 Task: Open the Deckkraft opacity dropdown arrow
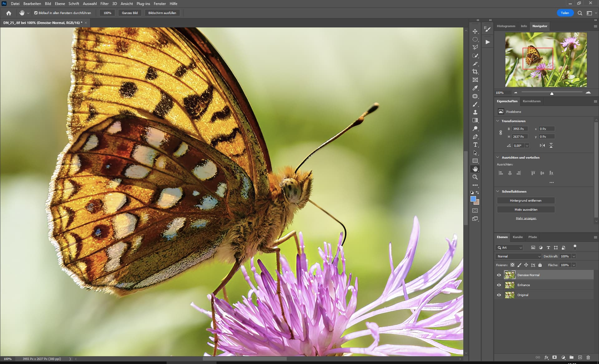coord(574,256)
